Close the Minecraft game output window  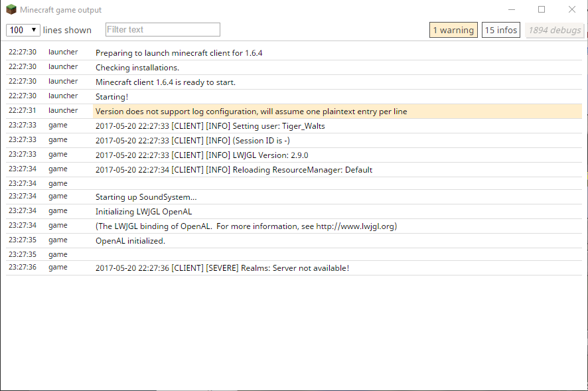[571, 9]
